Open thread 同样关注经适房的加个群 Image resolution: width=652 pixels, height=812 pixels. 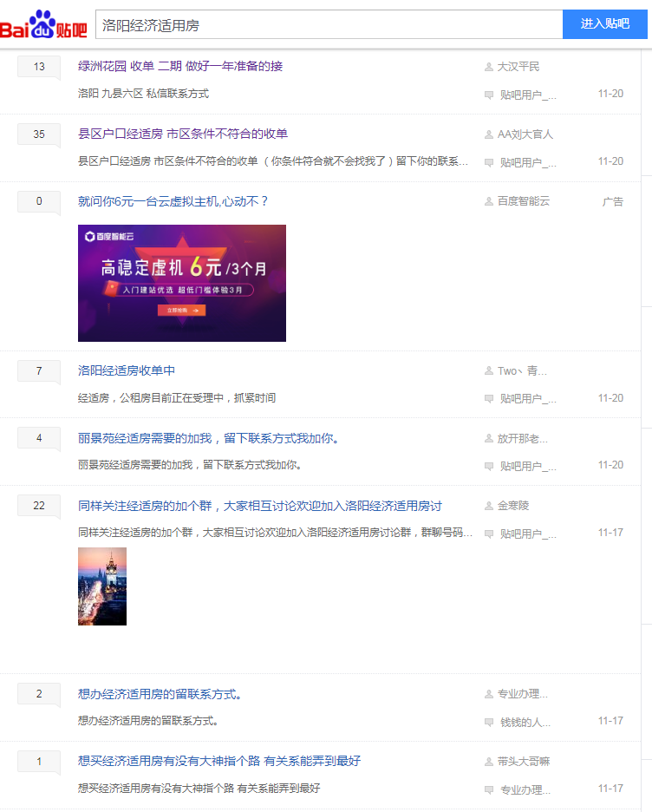[x=260, y=506]
